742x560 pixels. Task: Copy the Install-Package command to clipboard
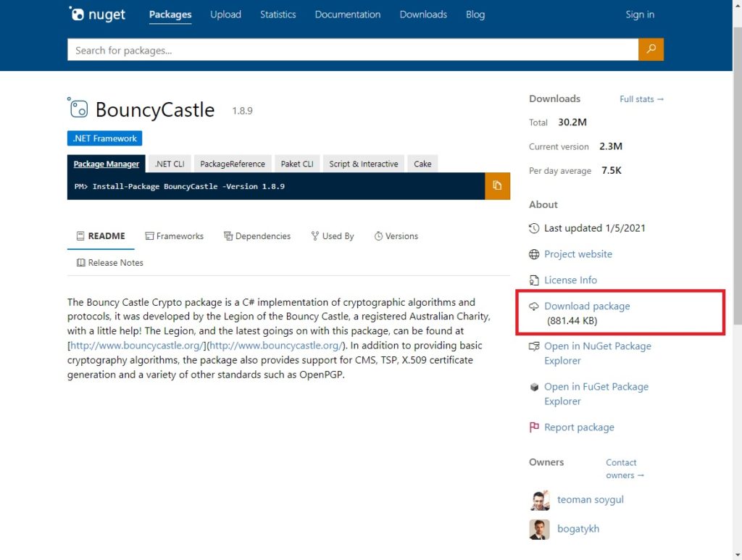pos(497,186)
